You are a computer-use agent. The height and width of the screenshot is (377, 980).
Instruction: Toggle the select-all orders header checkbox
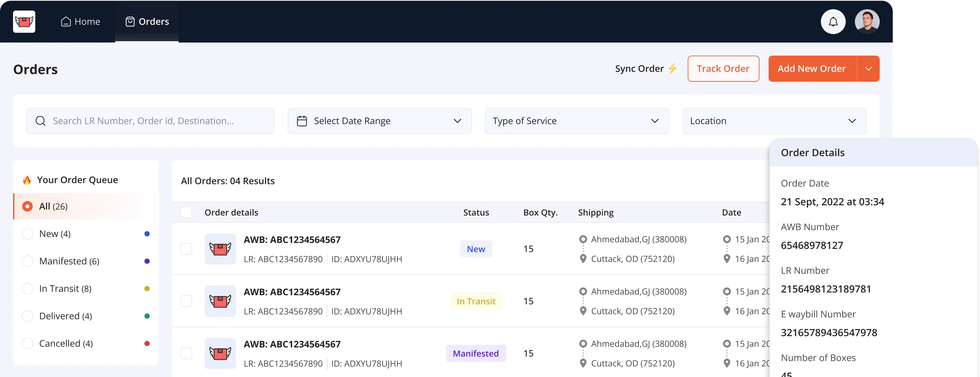tap(186, 212)
